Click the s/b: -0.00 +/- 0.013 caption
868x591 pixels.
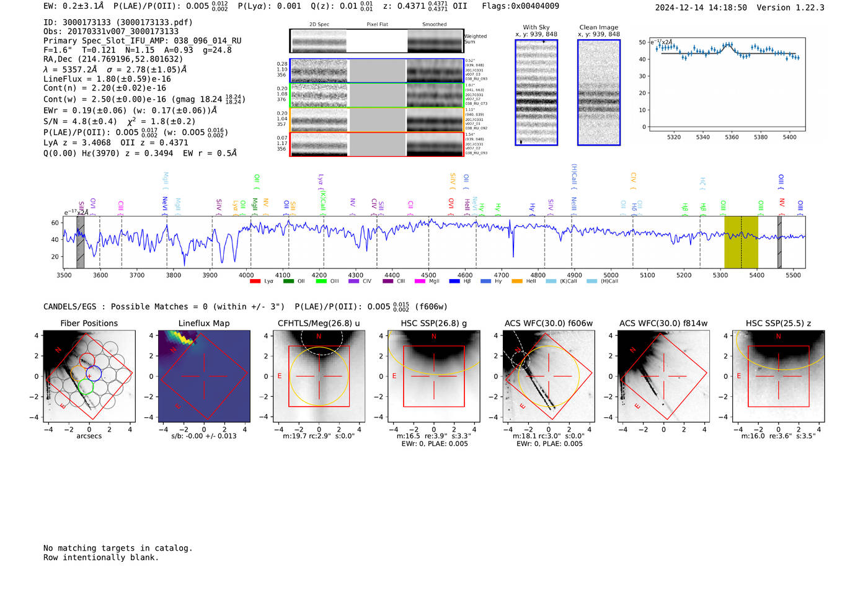click(x=204, y=436)
